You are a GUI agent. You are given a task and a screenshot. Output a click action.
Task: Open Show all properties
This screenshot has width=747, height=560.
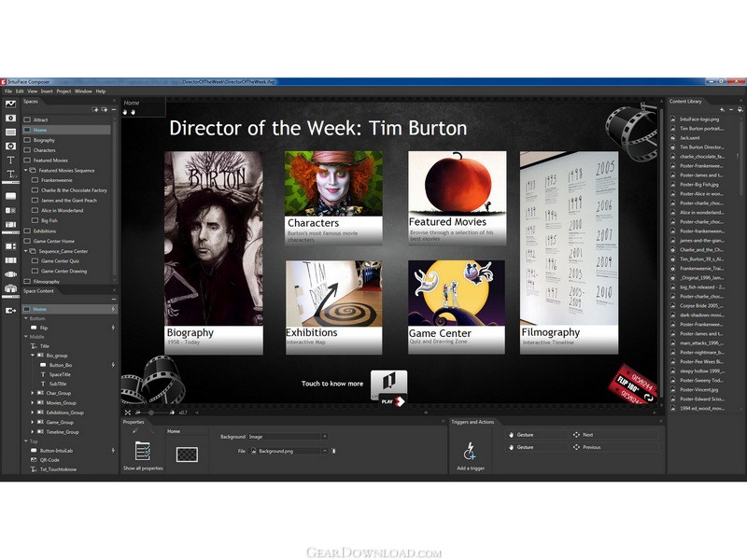[x=143, y=455]
